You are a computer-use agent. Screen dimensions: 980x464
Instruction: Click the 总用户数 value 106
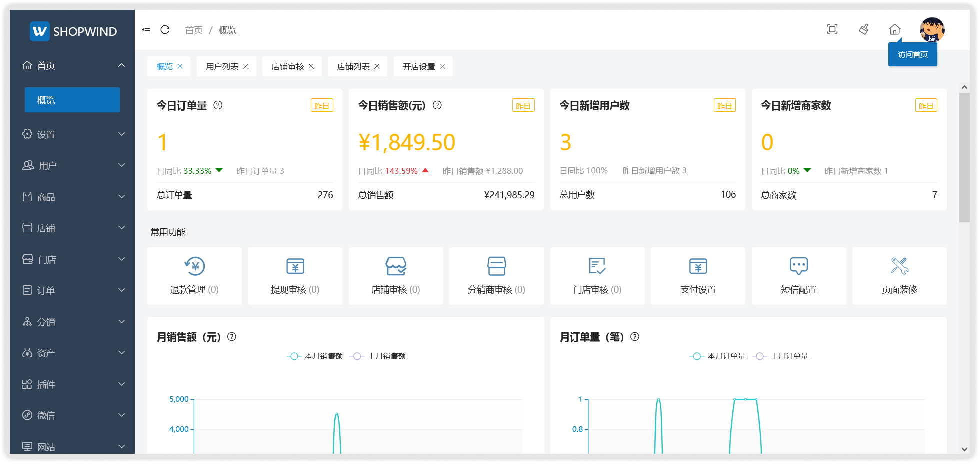coord(728,194)
